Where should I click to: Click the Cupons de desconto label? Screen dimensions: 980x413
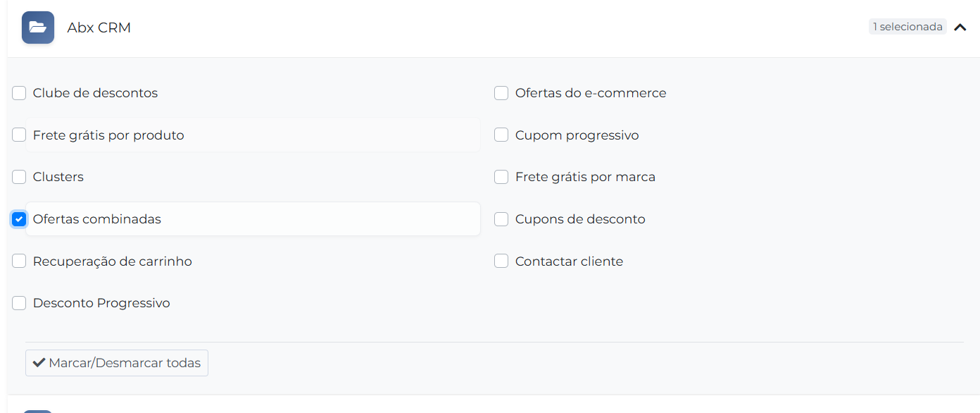580,219
